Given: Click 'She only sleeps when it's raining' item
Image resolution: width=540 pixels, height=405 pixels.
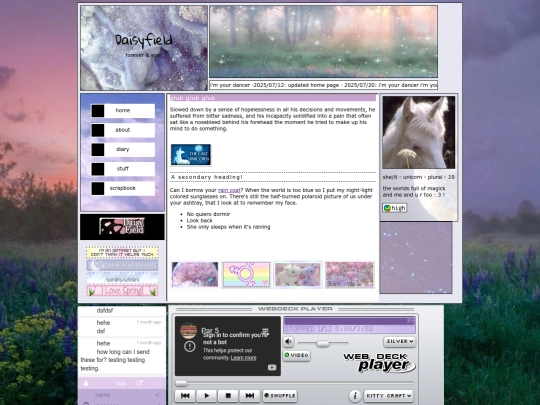Looking at the screenshot, I should pos(228,227).
